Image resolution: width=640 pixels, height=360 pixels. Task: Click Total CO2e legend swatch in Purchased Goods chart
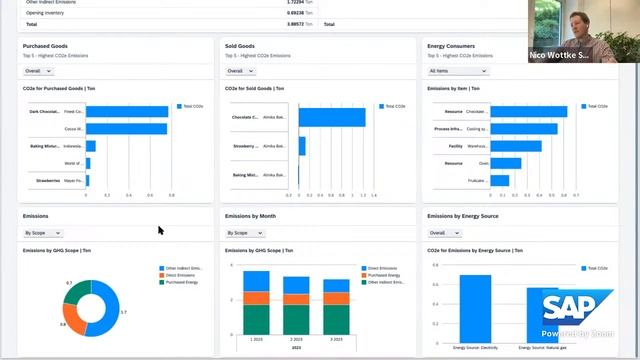coord(179,106)
